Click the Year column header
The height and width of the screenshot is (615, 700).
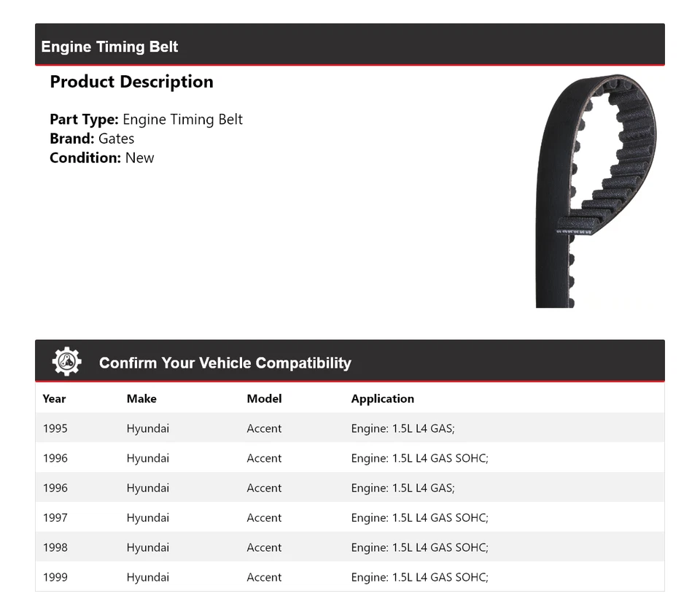[54, 398]
